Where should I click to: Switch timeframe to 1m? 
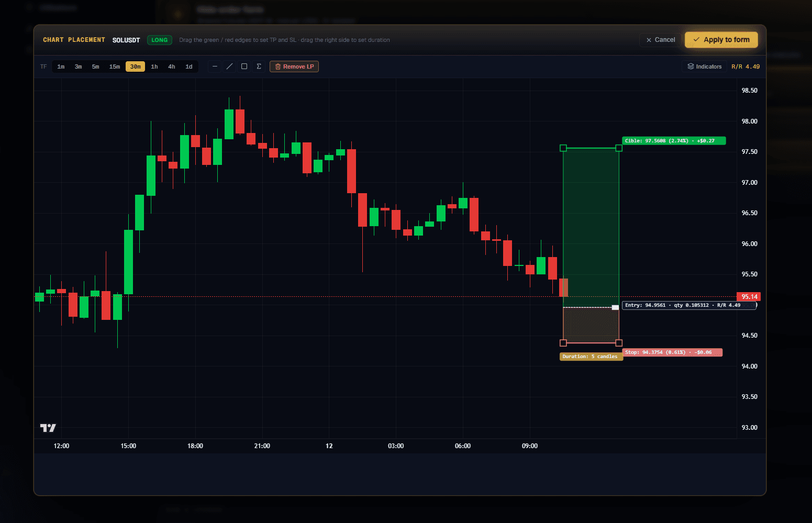point(61,66)
